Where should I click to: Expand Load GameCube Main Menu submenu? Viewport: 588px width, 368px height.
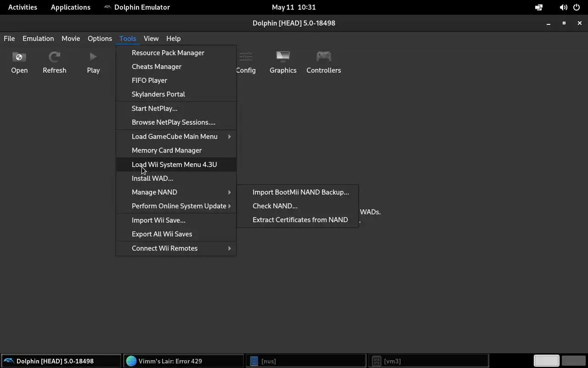click(176, 137)
